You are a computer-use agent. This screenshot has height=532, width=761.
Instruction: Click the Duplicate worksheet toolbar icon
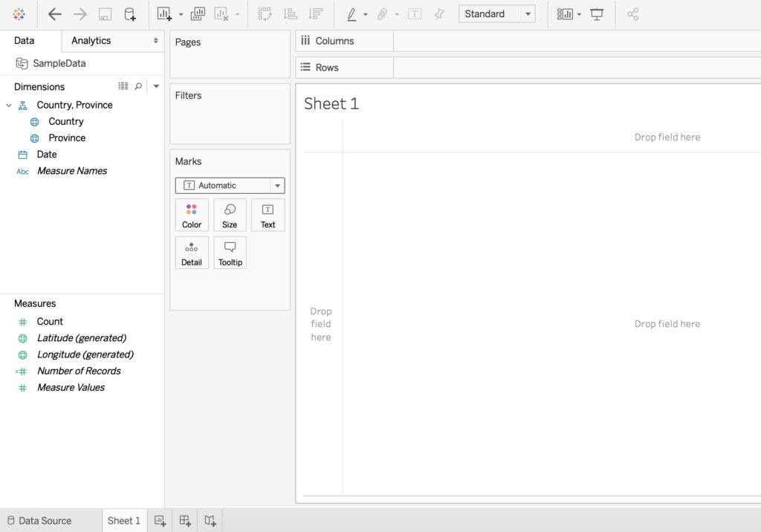[x=198, y=14]
